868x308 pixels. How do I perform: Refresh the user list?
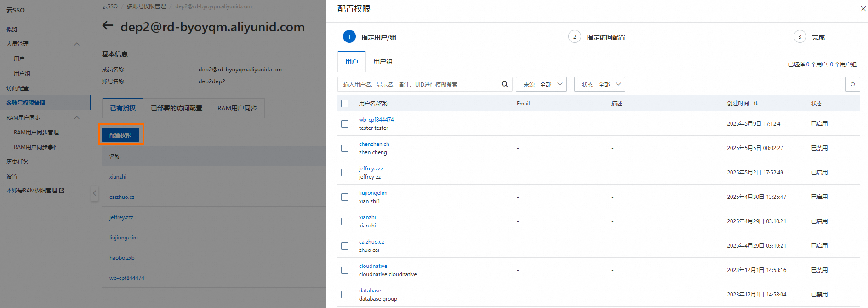pos(852,84)
